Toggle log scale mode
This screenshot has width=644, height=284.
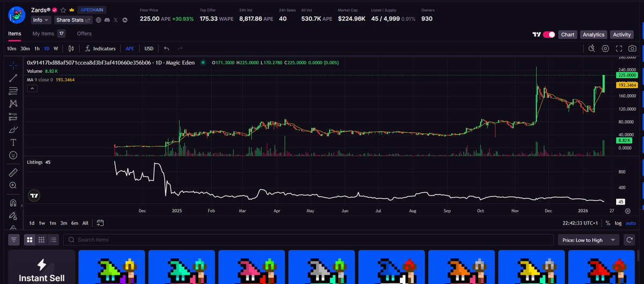(x=618, y=223)
